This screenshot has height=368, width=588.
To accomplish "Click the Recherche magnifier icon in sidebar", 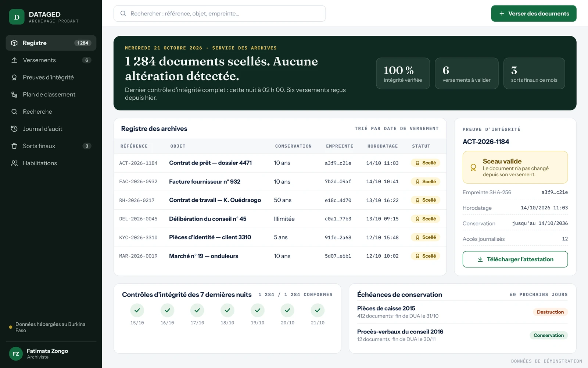I will click(14, 112).
